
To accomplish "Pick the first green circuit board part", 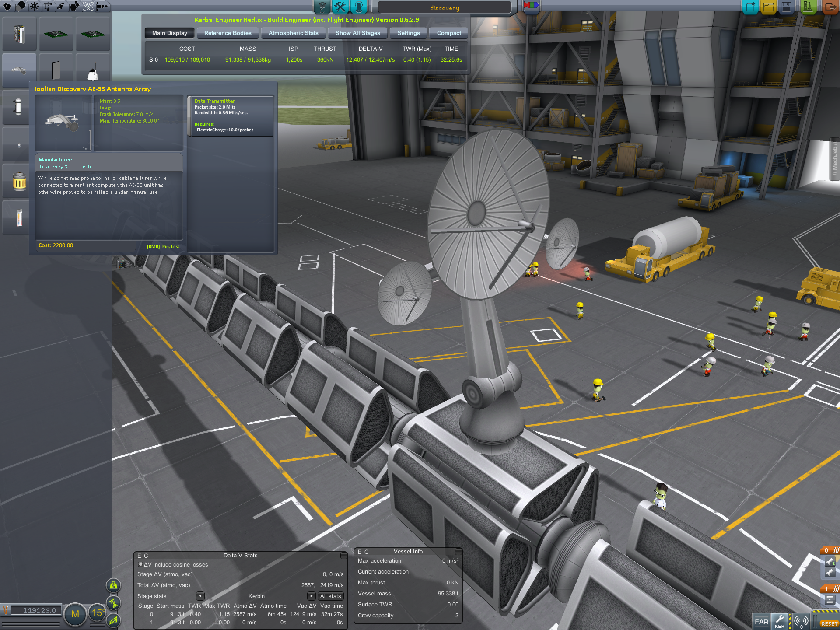I will [x=56, y=34].
